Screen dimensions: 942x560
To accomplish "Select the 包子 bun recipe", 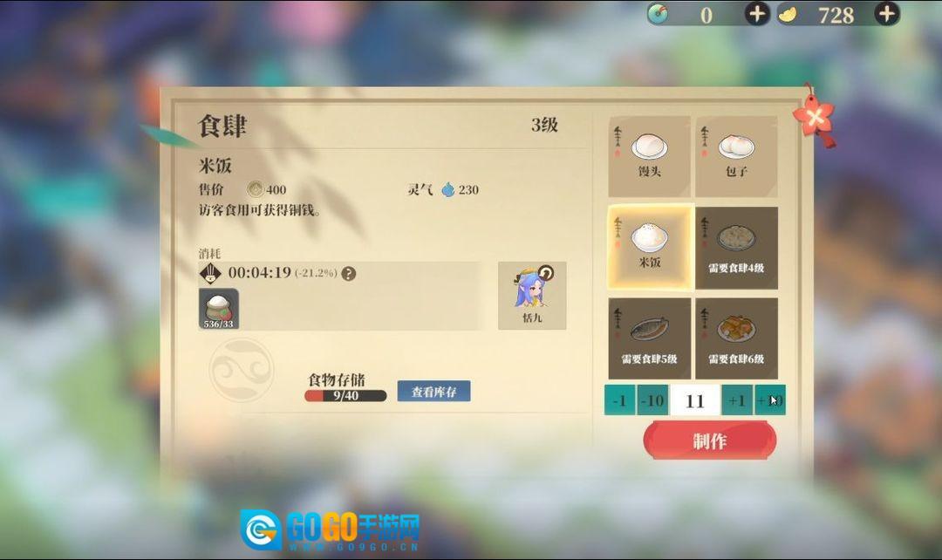I will 736,156.
